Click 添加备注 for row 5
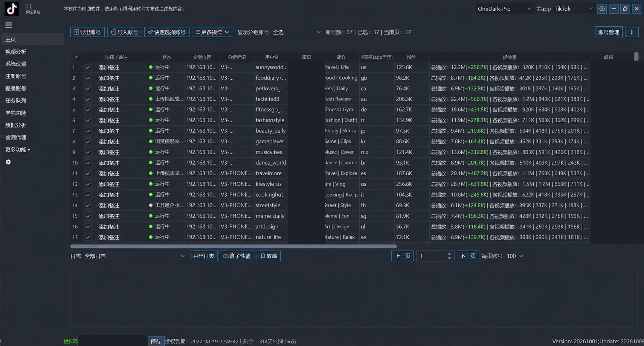644x346 pixels. click(x=109, y=110)
